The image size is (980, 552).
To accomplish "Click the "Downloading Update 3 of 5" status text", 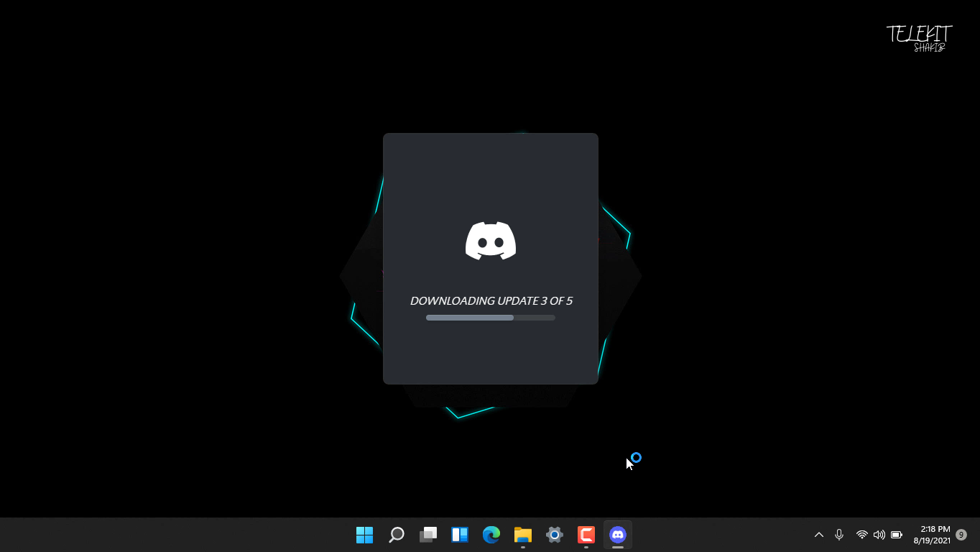I will [491, 300].
